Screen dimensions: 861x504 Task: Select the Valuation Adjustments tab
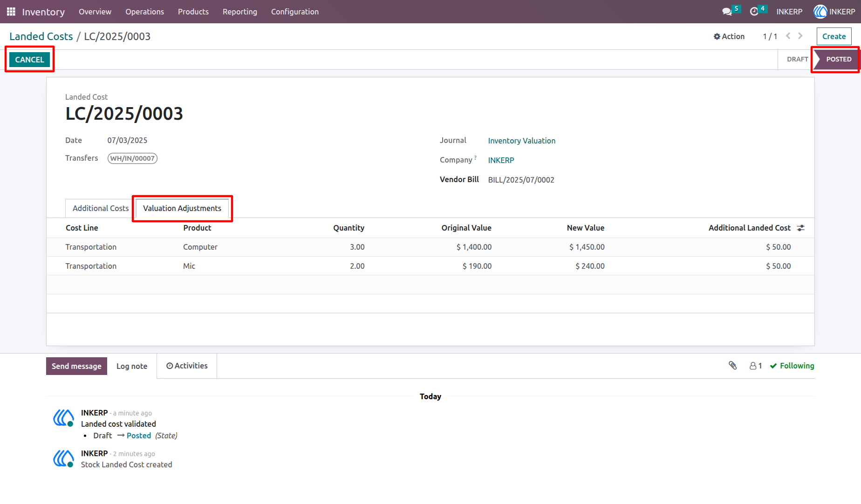182,208
